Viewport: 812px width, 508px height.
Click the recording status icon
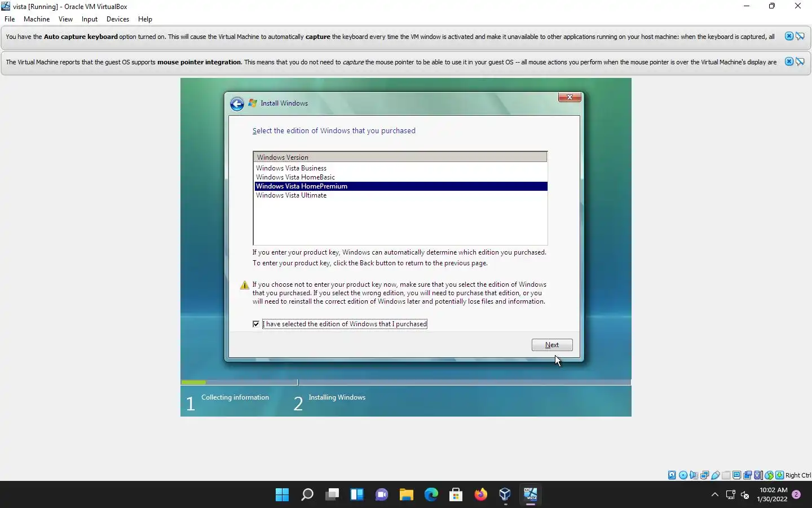747,475
